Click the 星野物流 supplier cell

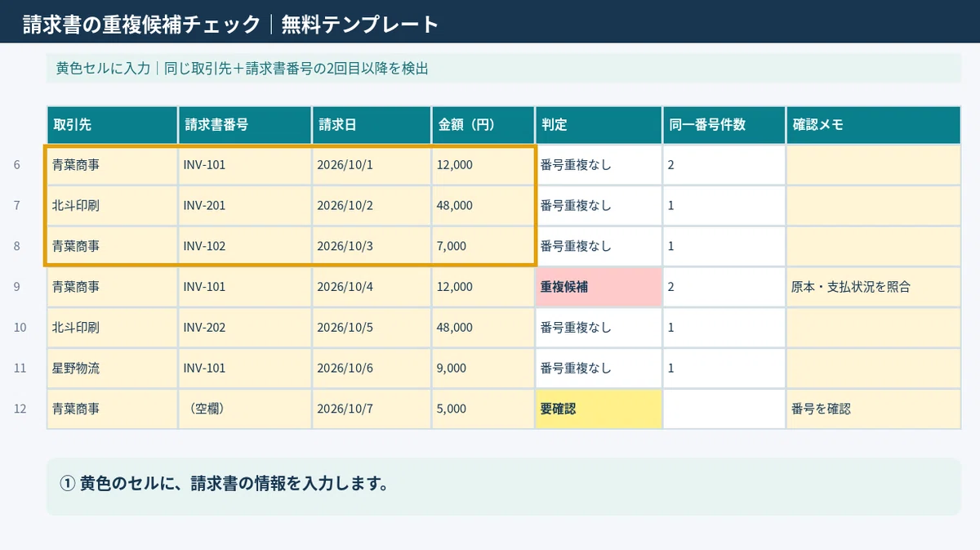(x=112, y=369)
